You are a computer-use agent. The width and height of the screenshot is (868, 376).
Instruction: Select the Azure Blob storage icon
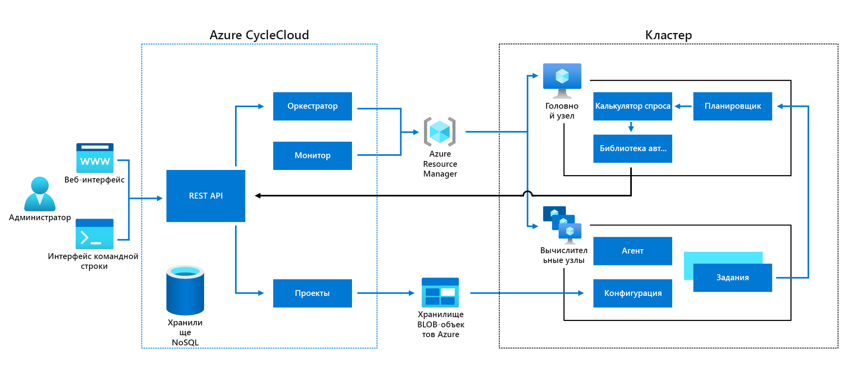coord(440,292)
